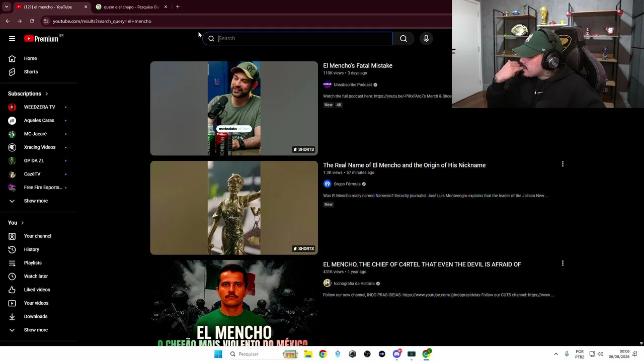Open Windows Start menu
Image resolution: width=644 pixels, height=362 pixels.
coord(218,354)
